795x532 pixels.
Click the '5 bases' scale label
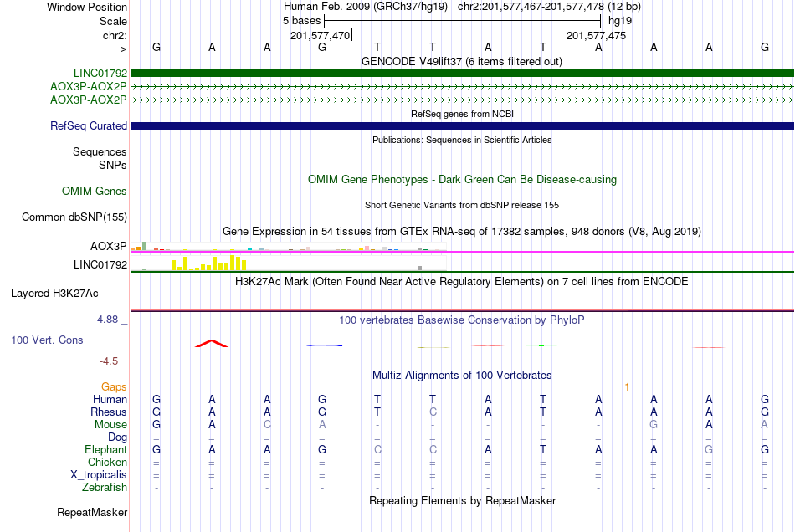301,21
